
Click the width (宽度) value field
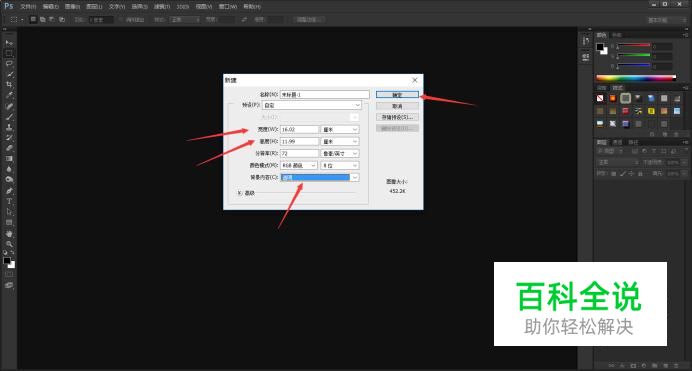click(x=299, y=129)
